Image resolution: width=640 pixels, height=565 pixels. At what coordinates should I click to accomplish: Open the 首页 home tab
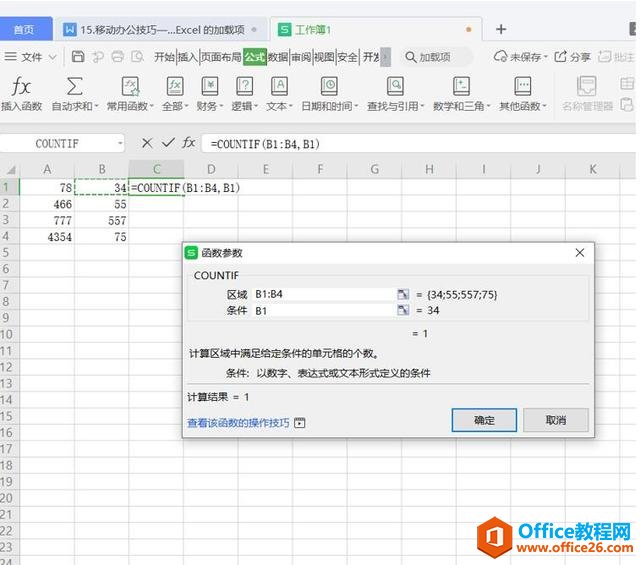pyautogui.click(x=24, y=29)
